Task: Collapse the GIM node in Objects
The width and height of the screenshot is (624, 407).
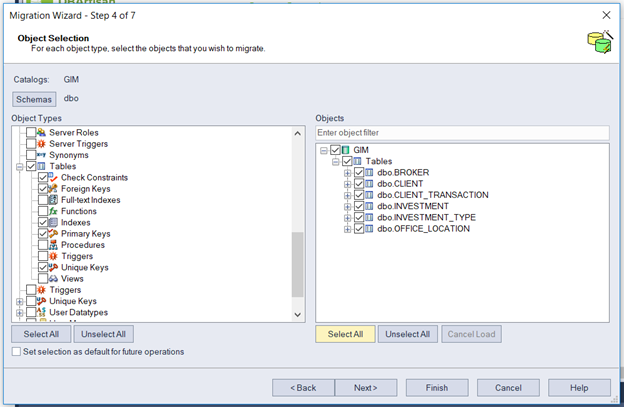Action: [324, 150]
